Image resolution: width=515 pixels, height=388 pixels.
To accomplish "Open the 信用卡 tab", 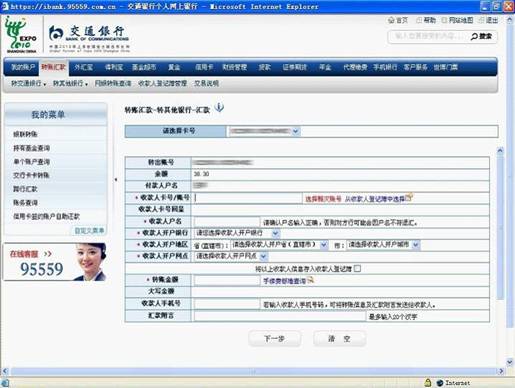I will click(x=204, y=67).
